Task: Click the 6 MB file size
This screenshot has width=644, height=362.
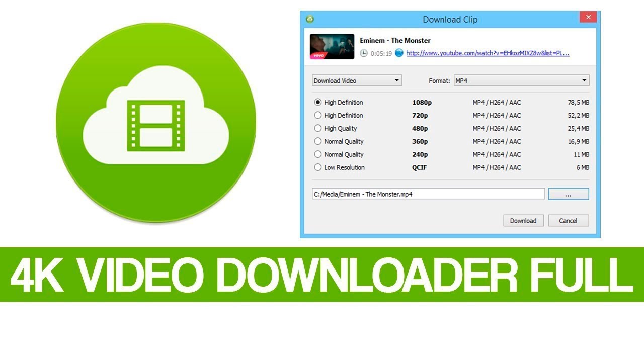Action: click(x=583, y=167)
